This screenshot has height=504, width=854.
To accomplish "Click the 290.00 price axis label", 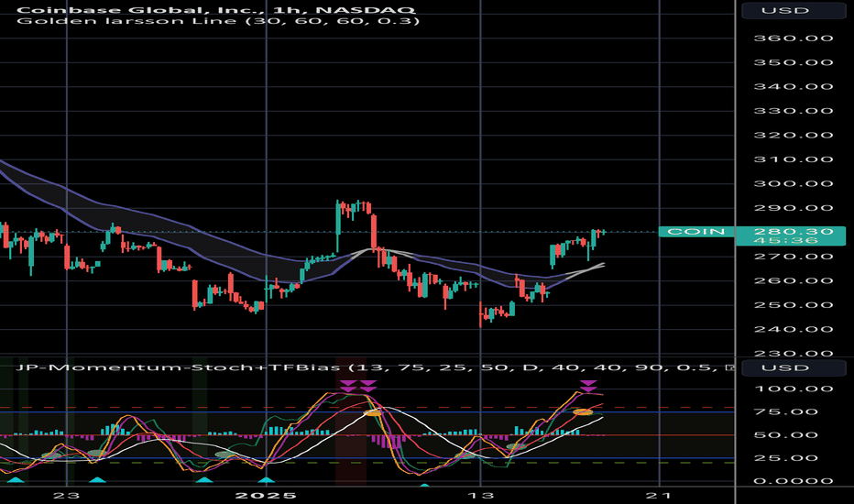I will (x=793, y=208).
